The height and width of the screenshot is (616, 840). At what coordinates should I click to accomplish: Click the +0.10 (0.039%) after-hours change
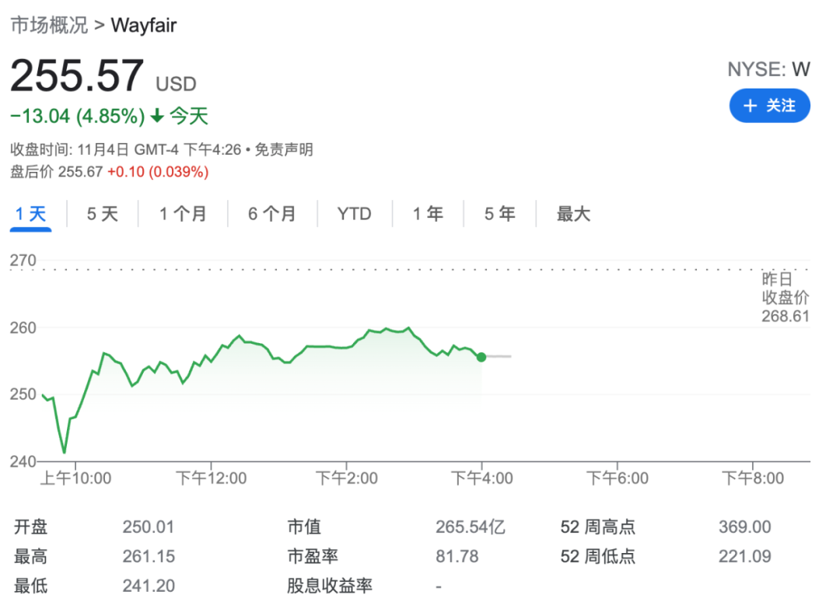[x=158, y=172]
